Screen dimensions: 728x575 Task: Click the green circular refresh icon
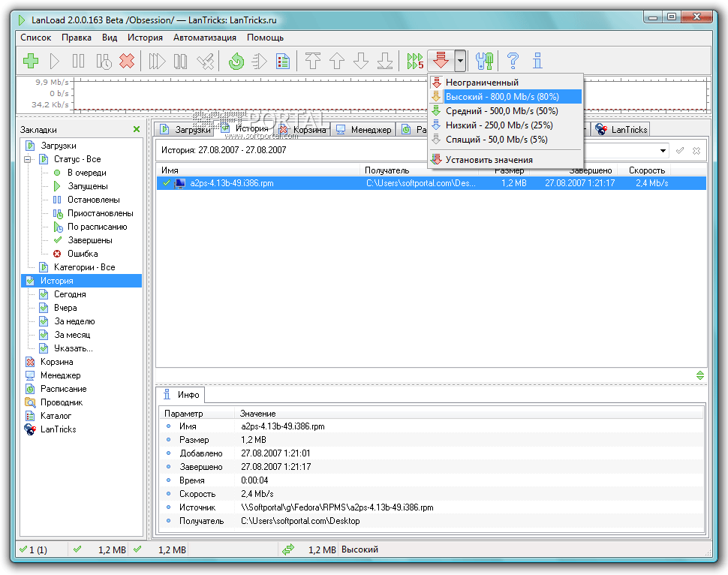pos(236,61)
